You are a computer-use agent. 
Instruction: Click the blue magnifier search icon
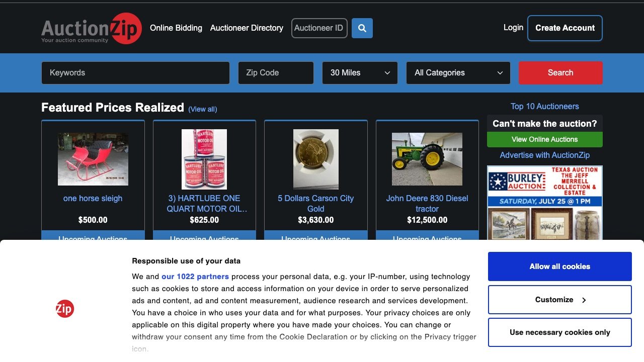point(362,28)
